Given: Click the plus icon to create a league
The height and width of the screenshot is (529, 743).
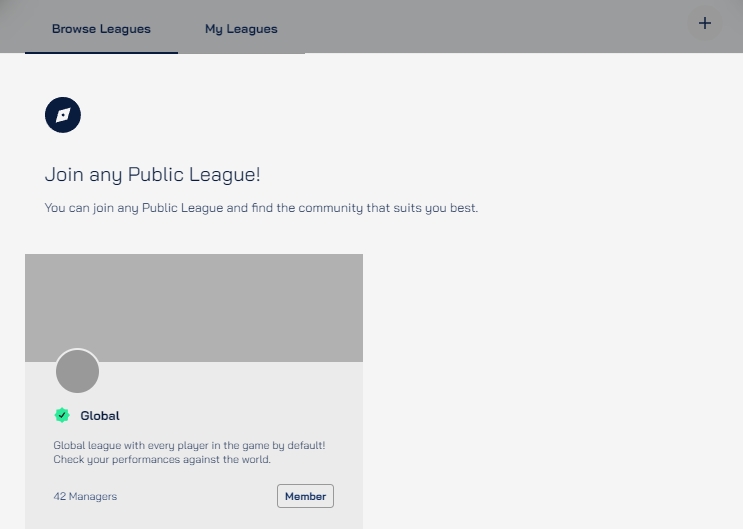Looking at the screenshot, I should click(x=705, y=23).
